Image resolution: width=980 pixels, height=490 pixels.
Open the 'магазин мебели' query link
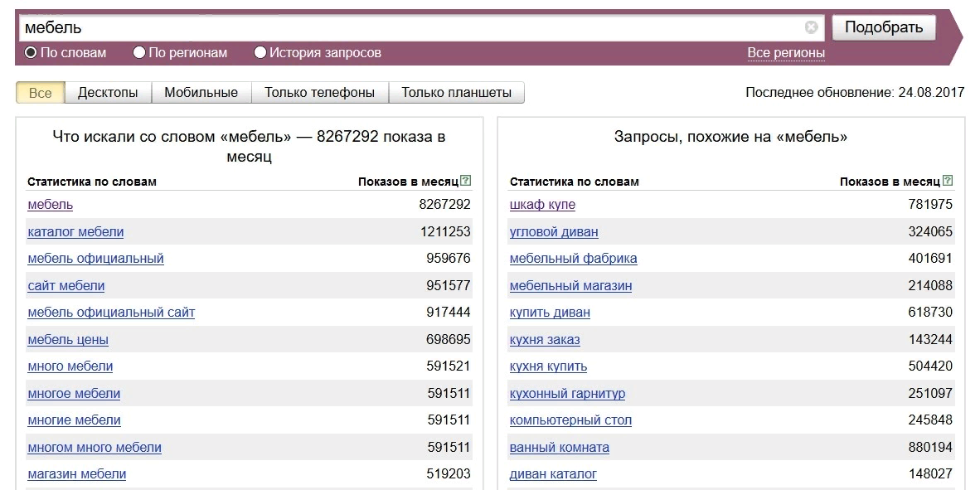(77, 473)
